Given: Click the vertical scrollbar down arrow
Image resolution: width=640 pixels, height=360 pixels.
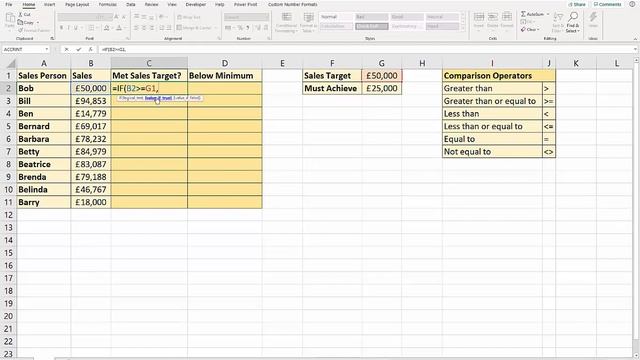Looking at the screenshot, I should click(x=636, y=355).
